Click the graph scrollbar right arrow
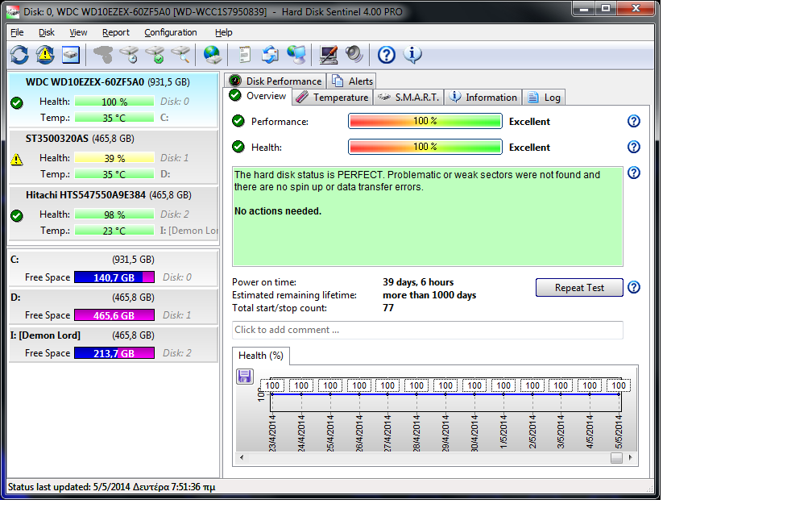Screen dimensions: 812x508 pyautogui.click(x=630, y=458)
